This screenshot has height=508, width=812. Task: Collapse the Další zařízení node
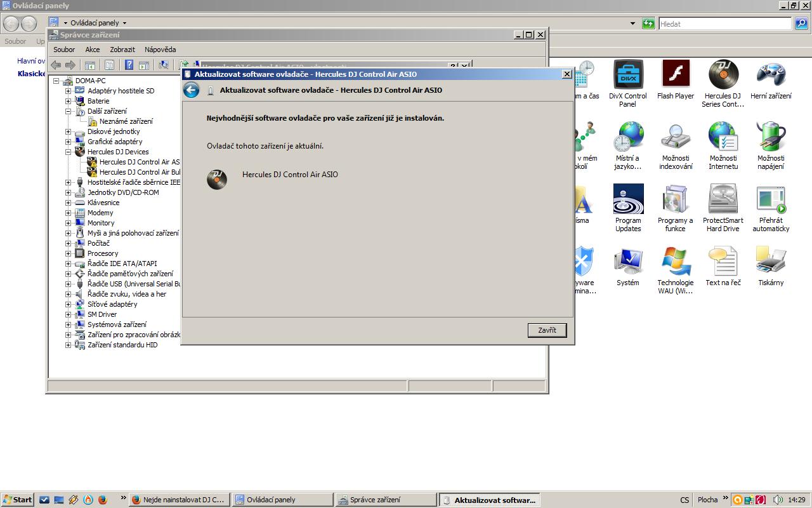(x=69, y=111)
